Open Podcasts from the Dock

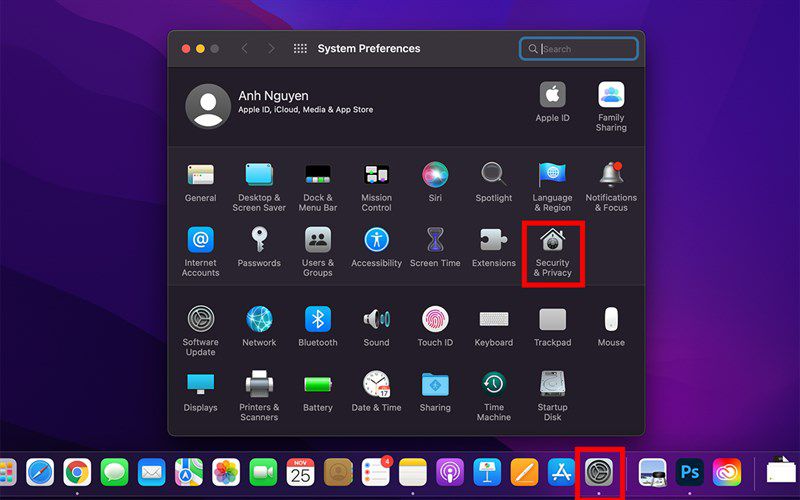pos(450,472)
